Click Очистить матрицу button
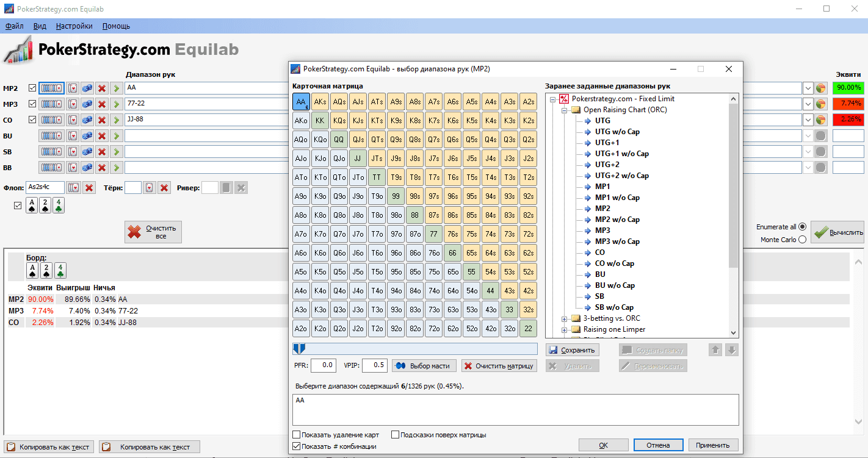Viewport: 868px width, 458px height. (499, 365)
